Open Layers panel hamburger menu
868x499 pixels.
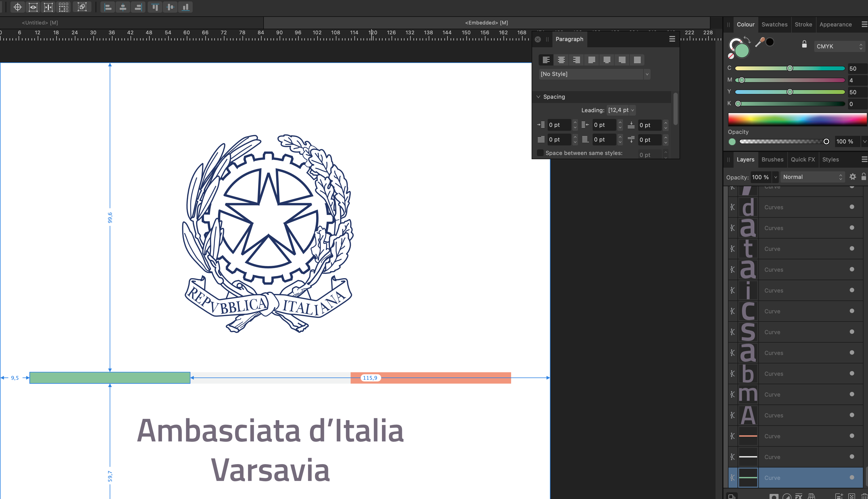864,159
